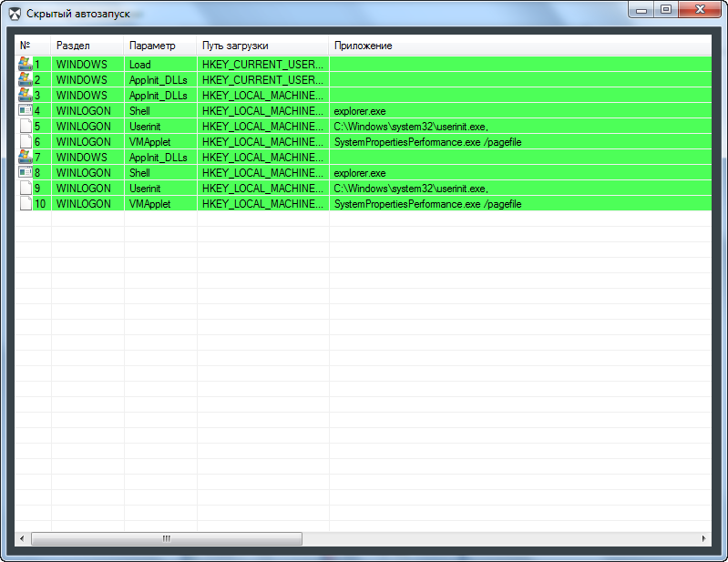Click SystemPropertiesPerformance.exe in row 10
Image resolution: width=728 pixels, height=562 pixels.
coord(427,204)
